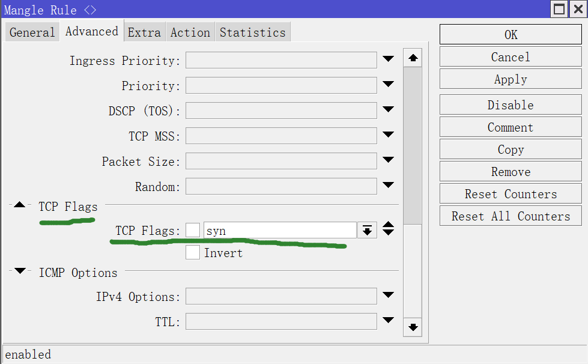Maximize the Mangle Rule window

pyautogui.click(x=559, y=10)
